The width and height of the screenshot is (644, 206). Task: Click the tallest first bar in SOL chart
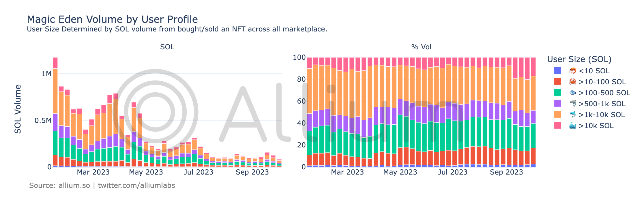pyautogui.click(x=55, y=112)
